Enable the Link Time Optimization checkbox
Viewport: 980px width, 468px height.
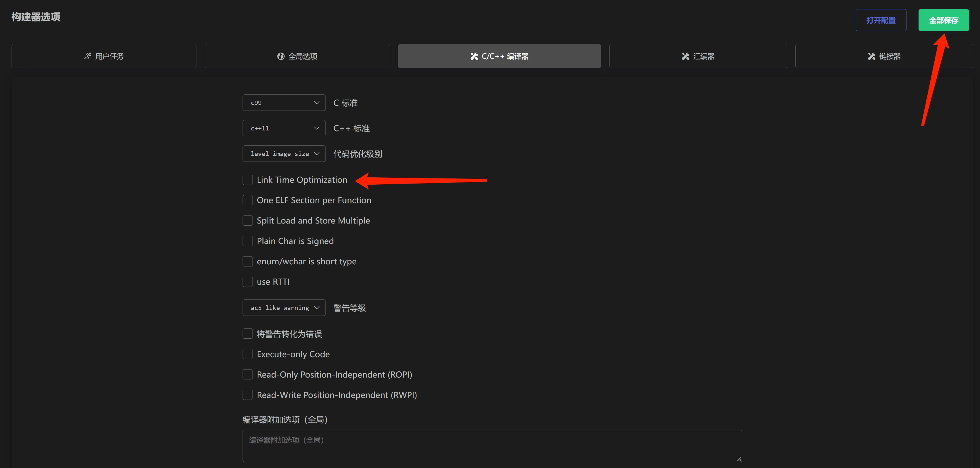[248, 180]
